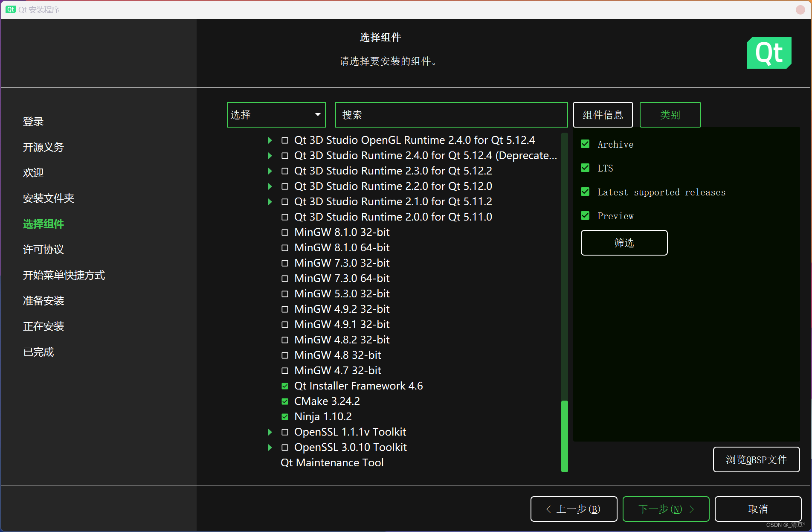The image size is (812, 532).
Task: Check MinGW 7.3.0 32-bit
Action: coord(285,263)
